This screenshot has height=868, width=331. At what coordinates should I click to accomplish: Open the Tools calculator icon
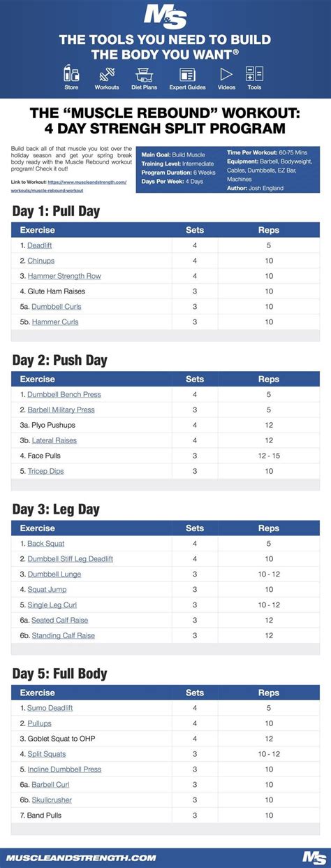point(254,73)
